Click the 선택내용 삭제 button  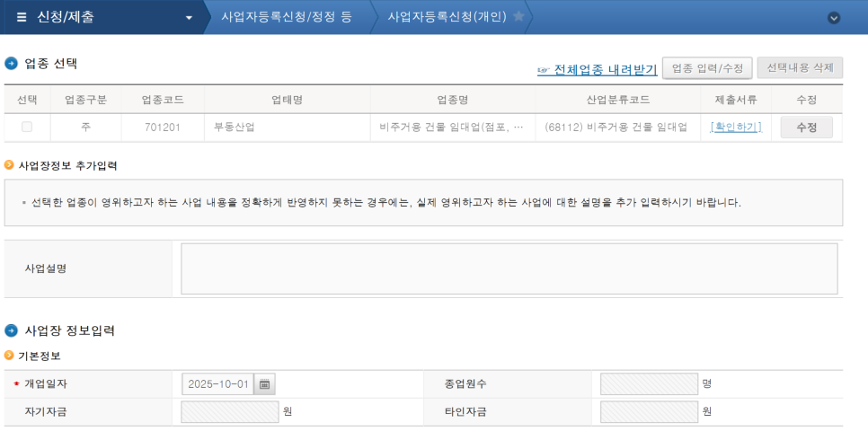(800, 68)
